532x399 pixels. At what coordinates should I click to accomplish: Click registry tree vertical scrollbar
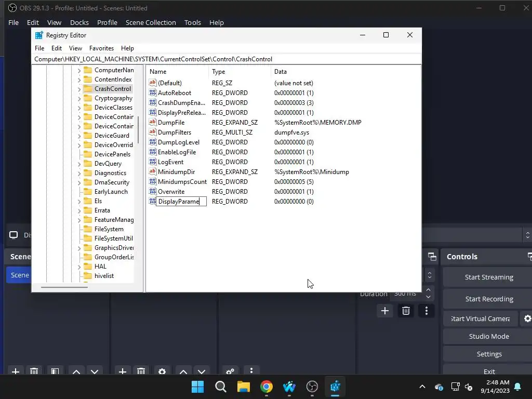point(138,129)
